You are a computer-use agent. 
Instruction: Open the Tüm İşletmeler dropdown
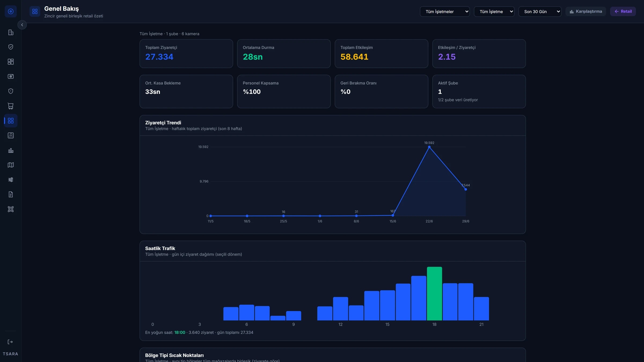pyautogui.click(x=445, y=12)
